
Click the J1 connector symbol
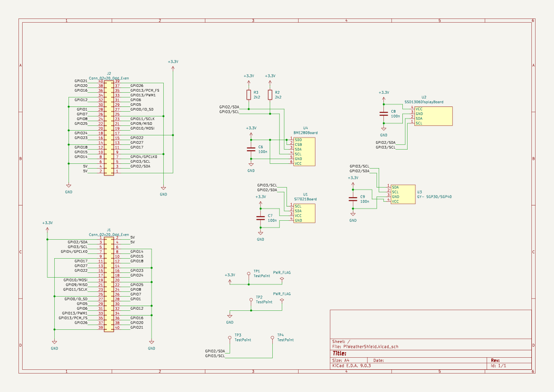tap(108, 284)
